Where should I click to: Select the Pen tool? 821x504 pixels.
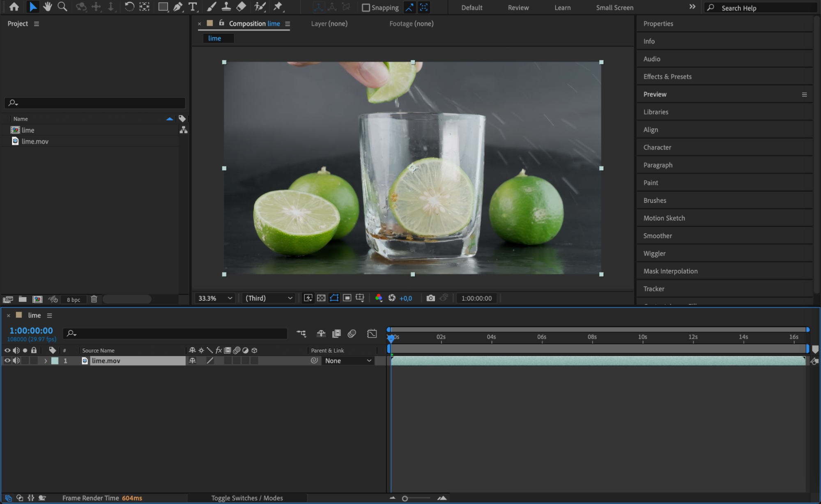[x=178, y=7]
